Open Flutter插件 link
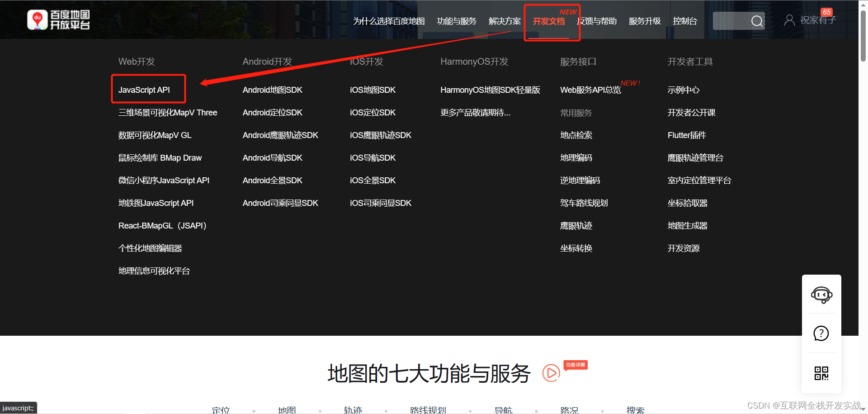 tap(687, 135)
